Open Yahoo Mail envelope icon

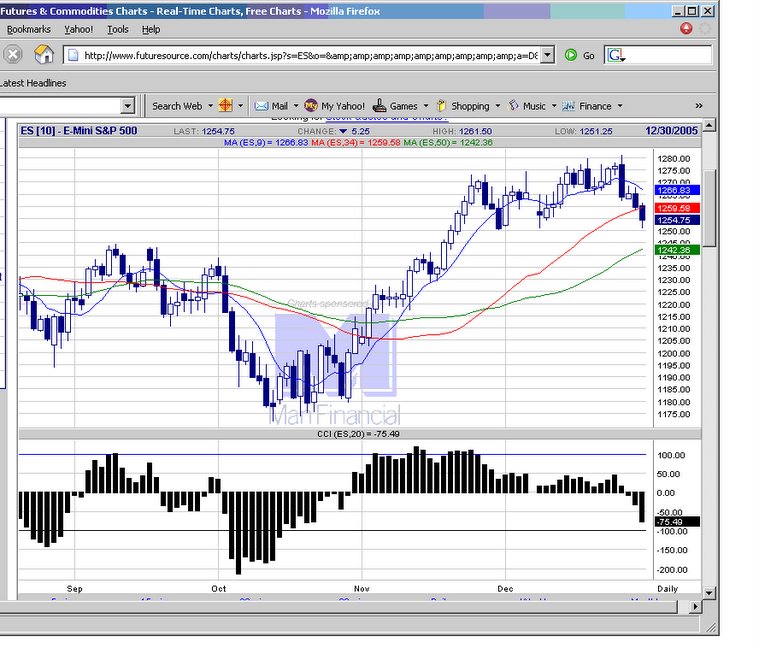[261, 106]
